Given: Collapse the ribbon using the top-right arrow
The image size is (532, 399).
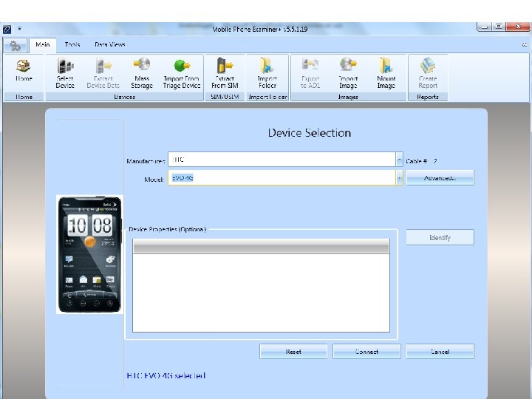Looking at the screenshot, I should (525, 45).
